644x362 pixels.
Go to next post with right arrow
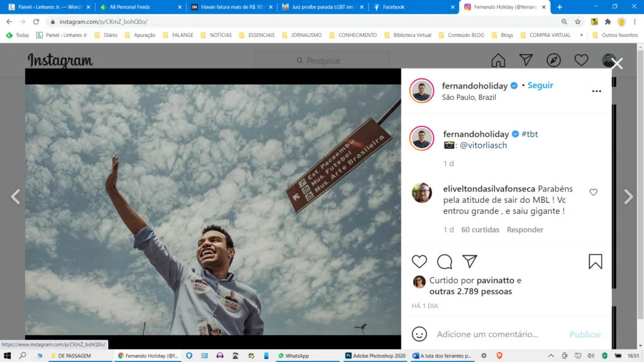click(628, 197)
